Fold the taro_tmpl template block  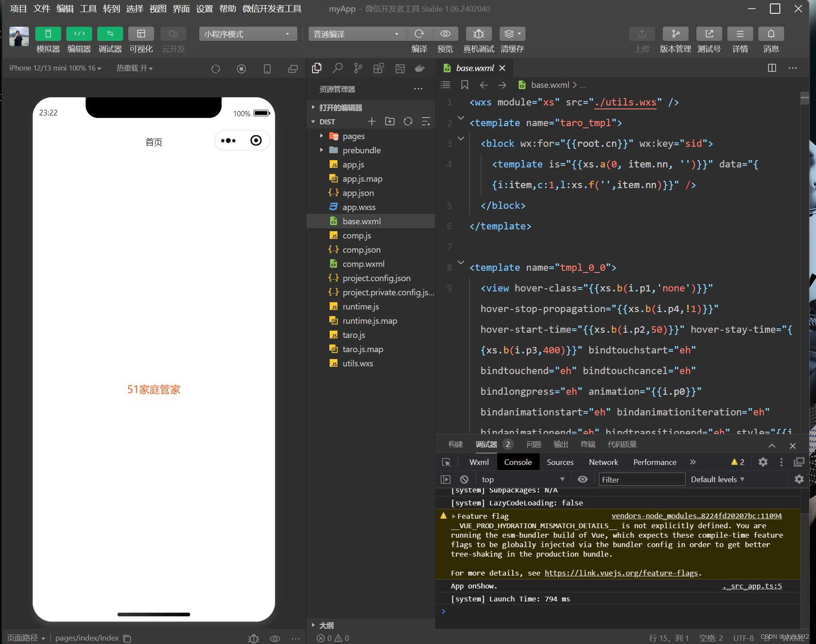(x=461, y=118)
